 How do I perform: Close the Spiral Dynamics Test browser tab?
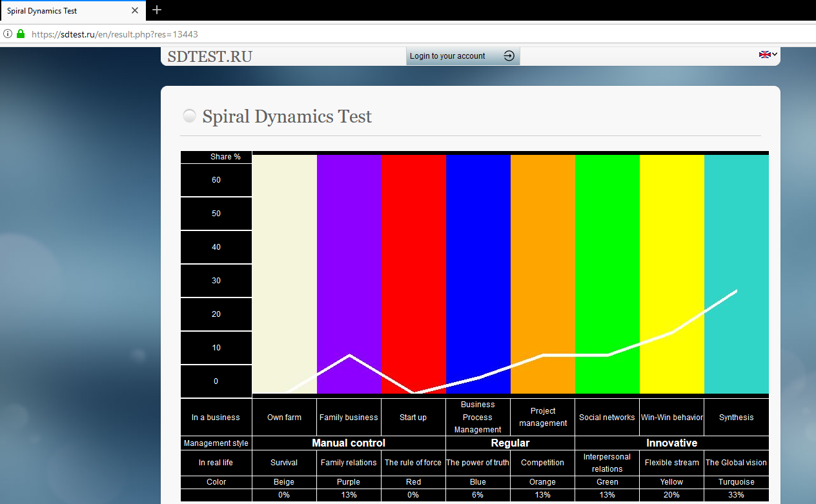tap(135, 11)
